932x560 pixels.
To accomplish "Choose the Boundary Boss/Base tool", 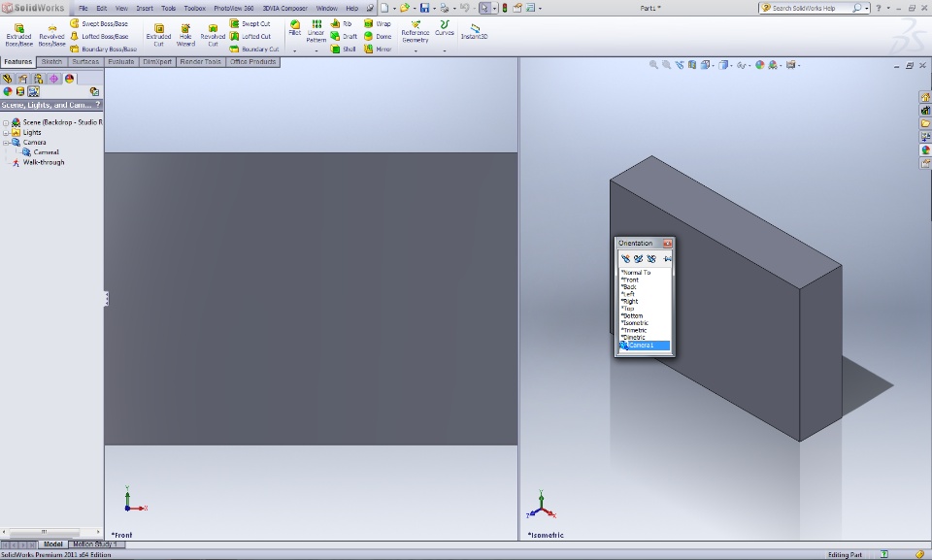I will 104,49.
